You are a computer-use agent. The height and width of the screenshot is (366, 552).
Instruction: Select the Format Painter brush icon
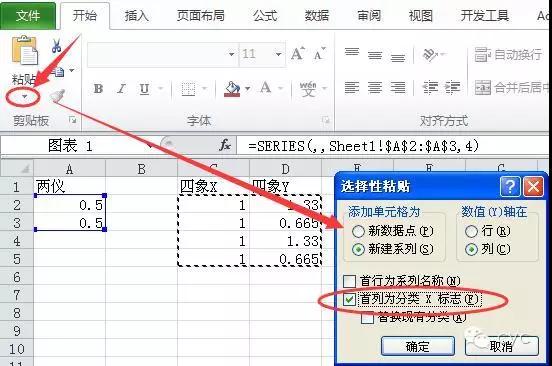[x=57, y=96]
